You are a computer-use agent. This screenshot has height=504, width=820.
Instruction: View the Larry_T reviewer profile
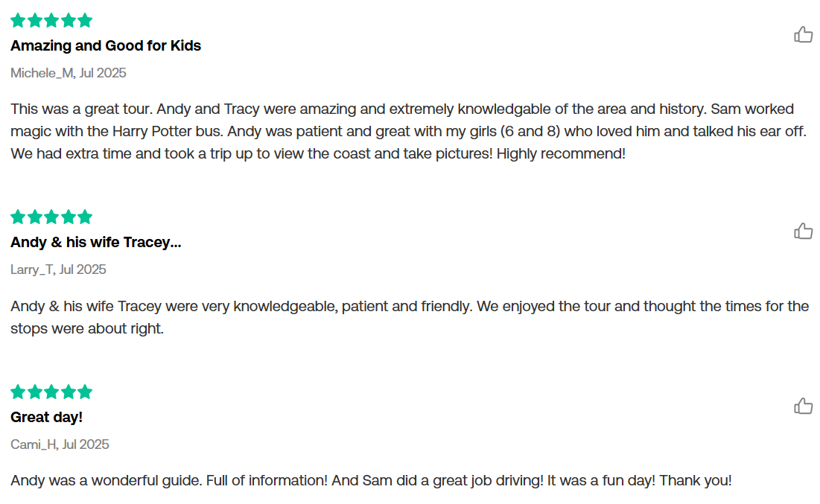(x=32, y=269)
